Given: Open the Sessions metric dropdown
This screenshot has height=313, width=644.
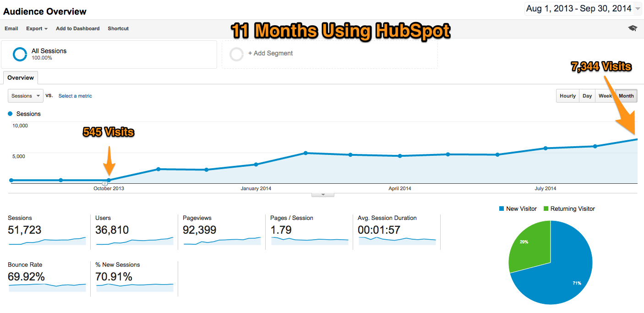Looking at the screenshot, I should pyautogui.click(x=26, y=96).
